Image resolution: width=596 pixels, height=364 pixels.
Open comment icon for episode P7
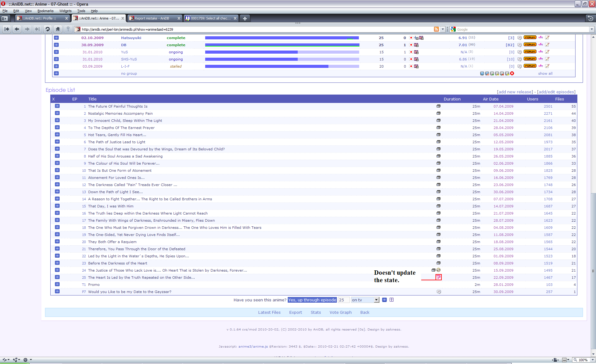click(439, 292)
